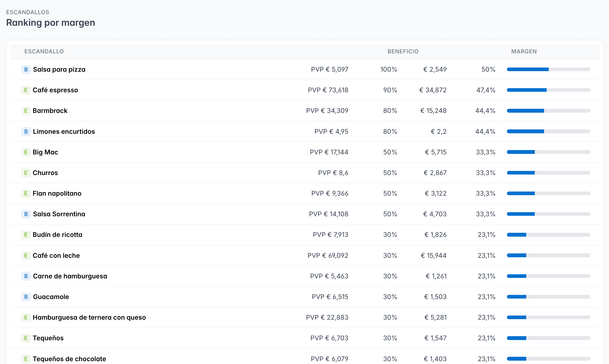Click the PVP € 22,883 value
Viewport: 609px width, 364px height.
pos(327,317)
